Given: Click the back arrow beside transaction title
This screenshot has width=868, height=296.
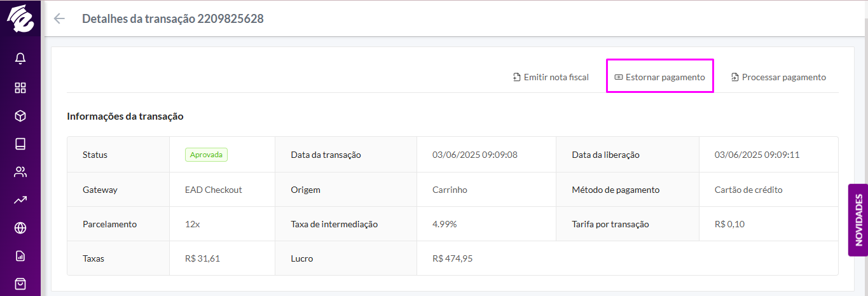Looking at the screenshot, I should 59,18.
